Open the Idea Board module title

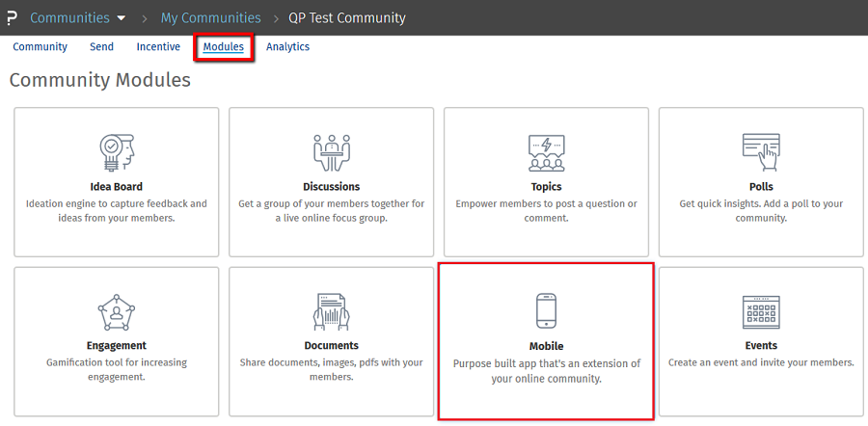click(x=116, y=186)
